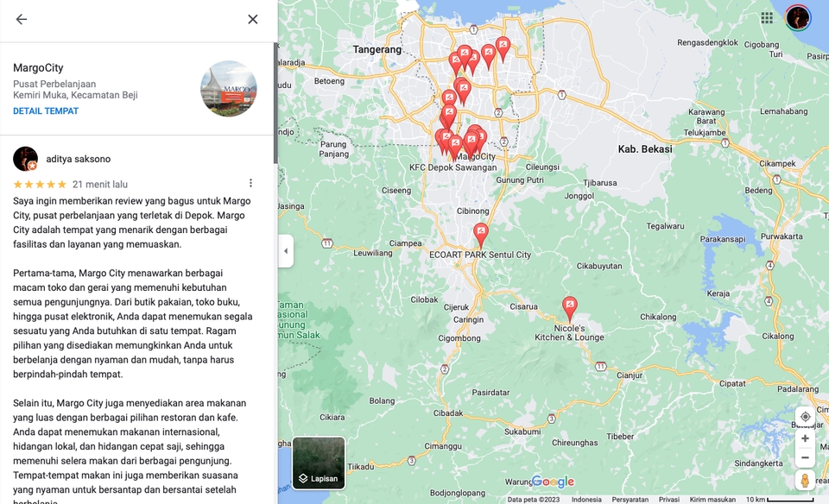Open DETAIL TEMPAT link for MargoCity
The height and width of the screenshot is (504, 829).
click(46, 111)
